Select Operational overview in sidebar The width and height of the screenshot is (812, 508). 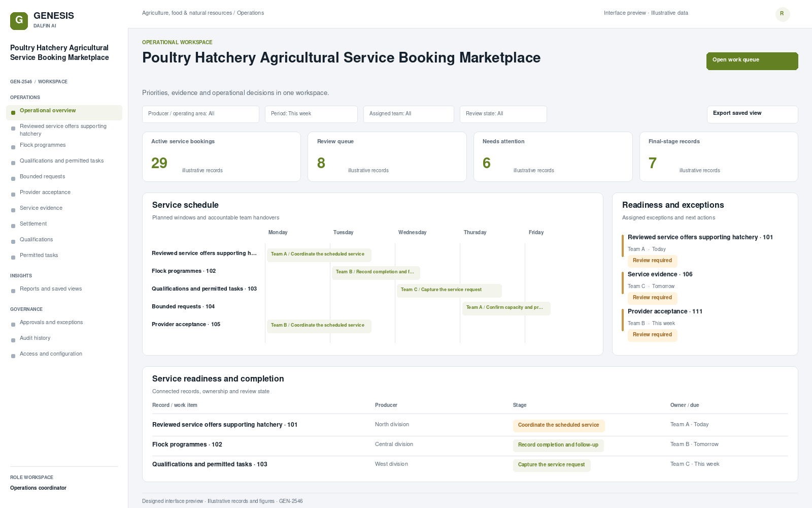pyautogui.click(x=64, y=112)
